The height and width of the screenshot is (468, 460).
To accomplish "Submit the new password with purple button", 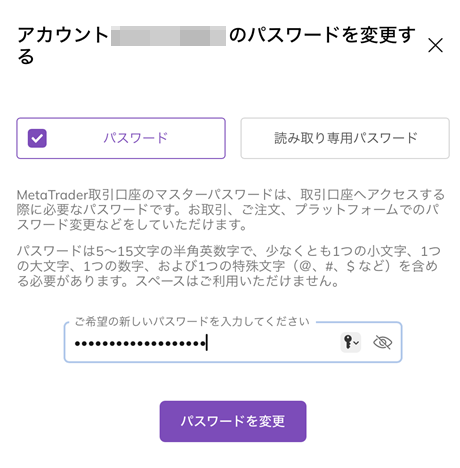I will point(233,421).
